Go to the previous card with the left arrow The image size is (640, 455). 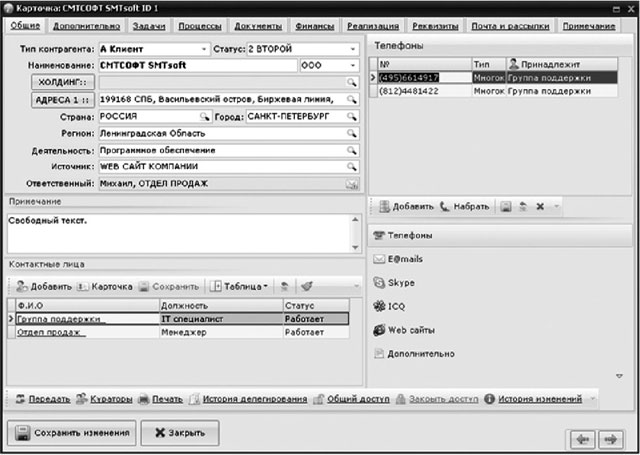coord(582,439)
